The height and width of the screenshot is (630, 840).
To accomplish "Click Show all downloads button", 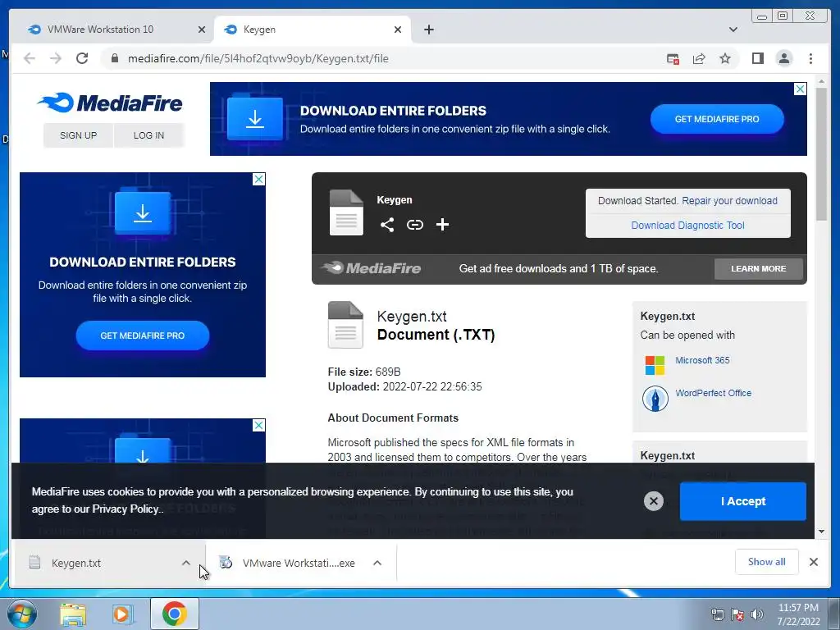I will (767, 562).
